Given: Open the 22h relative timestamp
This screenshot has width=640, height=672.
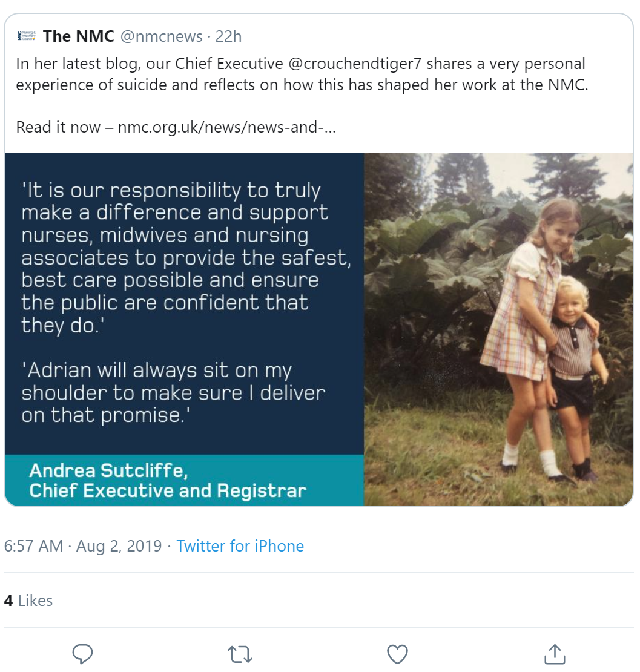Looking at the screenshot, I should click(x=229, y=36).
